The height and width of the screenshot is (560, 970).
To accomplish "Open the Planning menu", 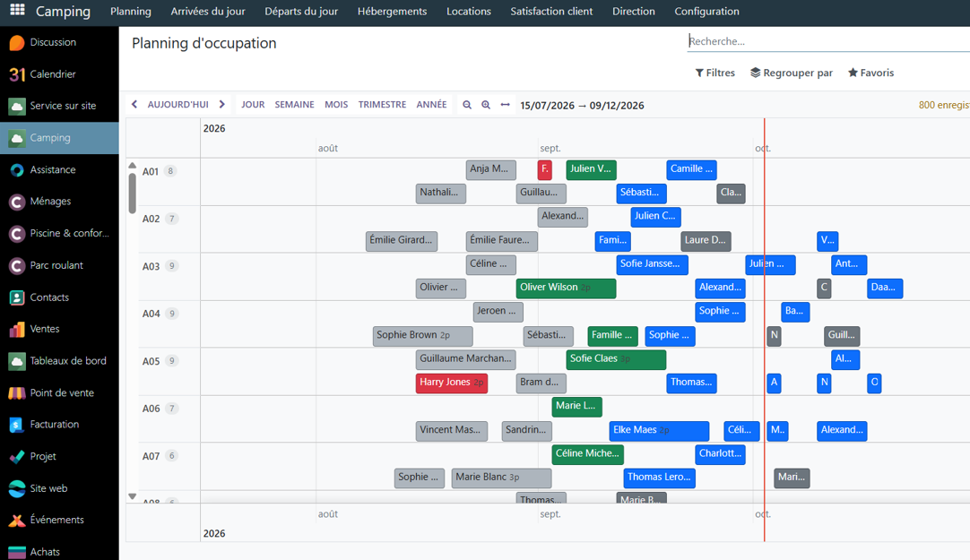I will coord(131,11).
